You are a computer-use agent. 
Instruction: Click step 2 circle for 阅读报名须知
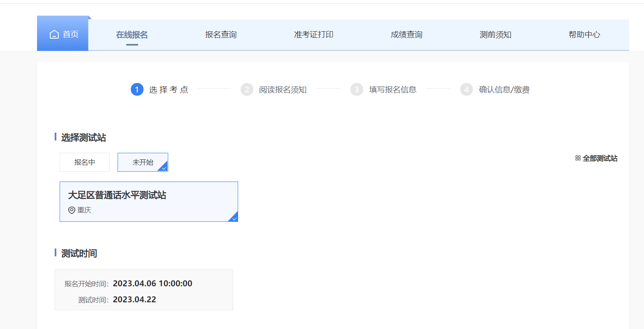click(247, 90)
